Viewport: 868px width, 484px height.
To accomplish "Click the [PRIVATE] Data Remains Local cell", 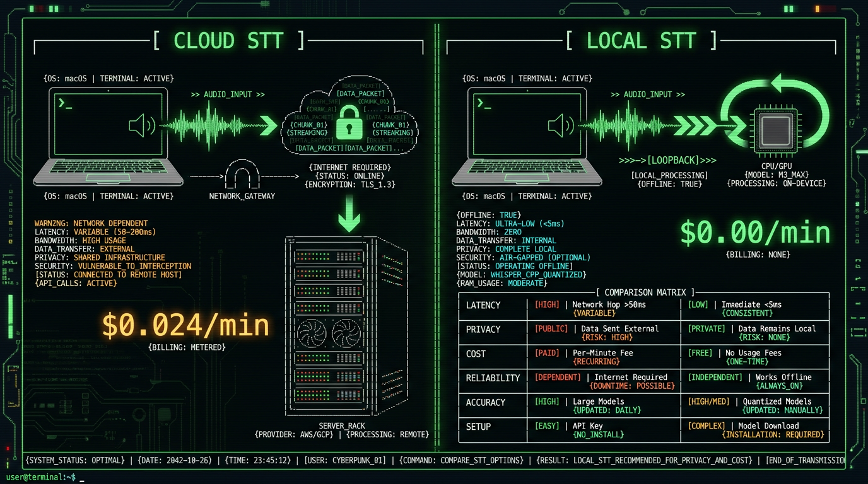I will (754, 333).
